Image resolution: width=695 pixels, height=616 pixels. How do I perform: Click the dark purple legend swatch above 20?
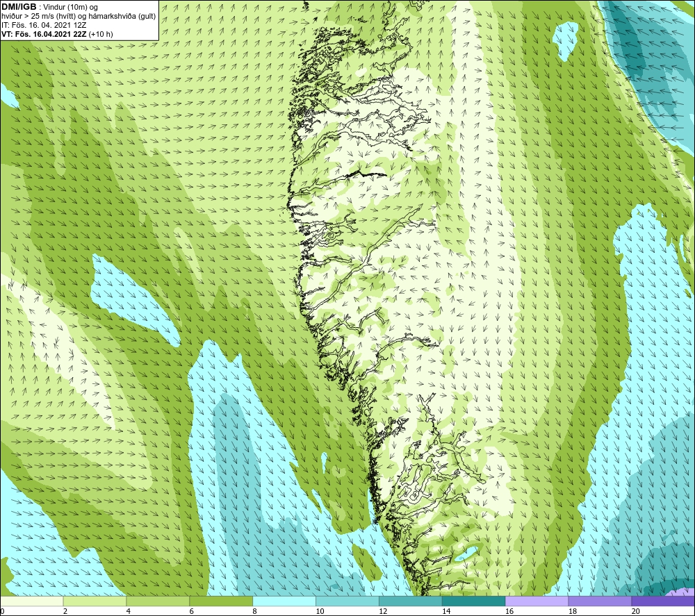(x=663, y=601)
